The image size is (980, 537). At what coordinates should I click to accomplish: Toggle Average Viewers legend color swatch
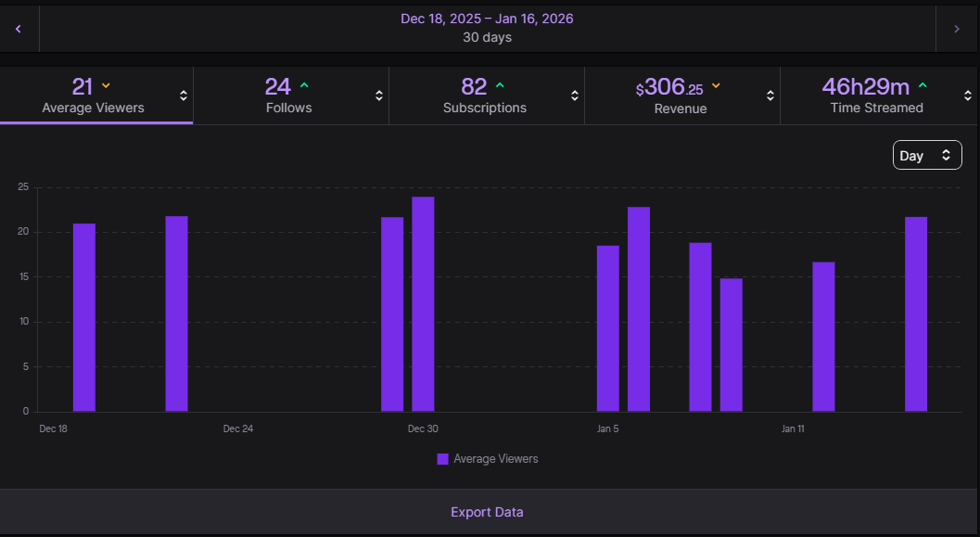pos(442,459)
